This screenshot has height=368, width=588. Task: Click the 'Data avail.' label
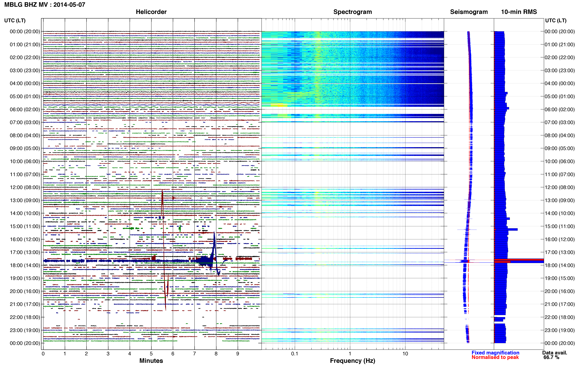(x=555, y=353)
